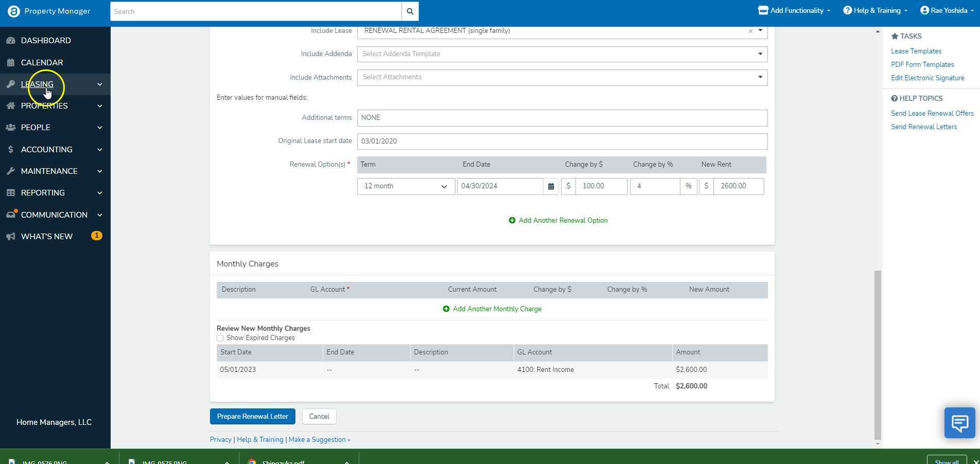This screenshot has height=464, width=980.
Task: Expand the 12 month Term dropdown
Action: pos(443,186)
